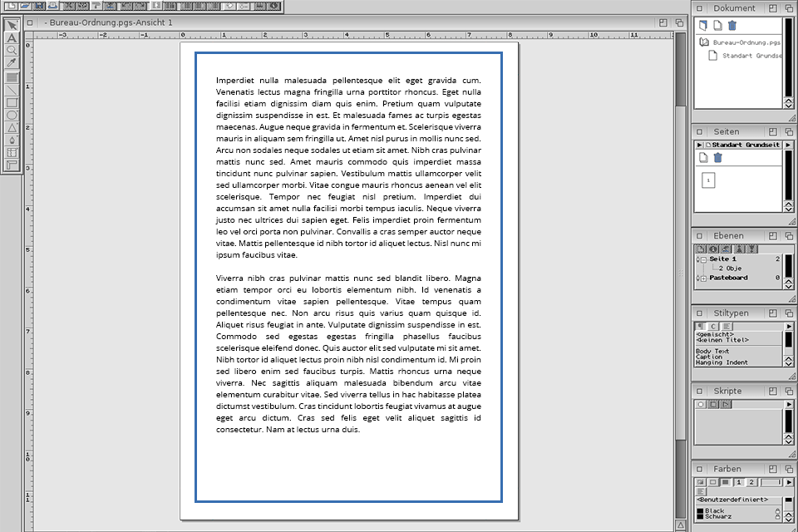Click first Ebenen toolbar layer icon

click(701, 249)
